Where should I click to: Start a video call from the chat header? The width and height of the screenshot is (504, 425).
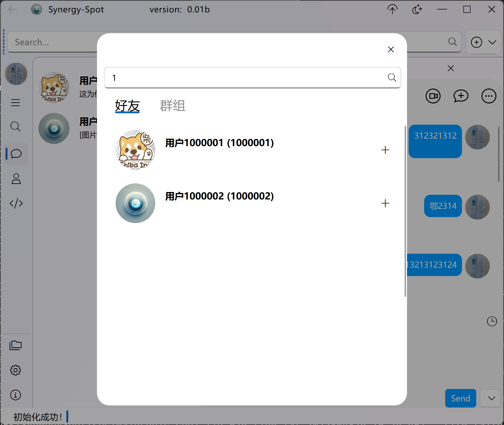[433, 96]
